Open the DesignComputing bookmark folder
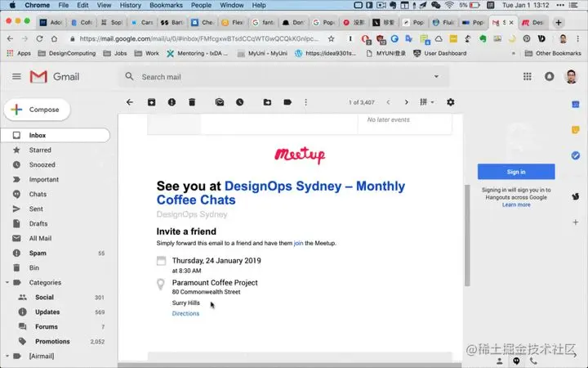The width and height of the screenshot is (588, 368). click(x=67, y=53)
